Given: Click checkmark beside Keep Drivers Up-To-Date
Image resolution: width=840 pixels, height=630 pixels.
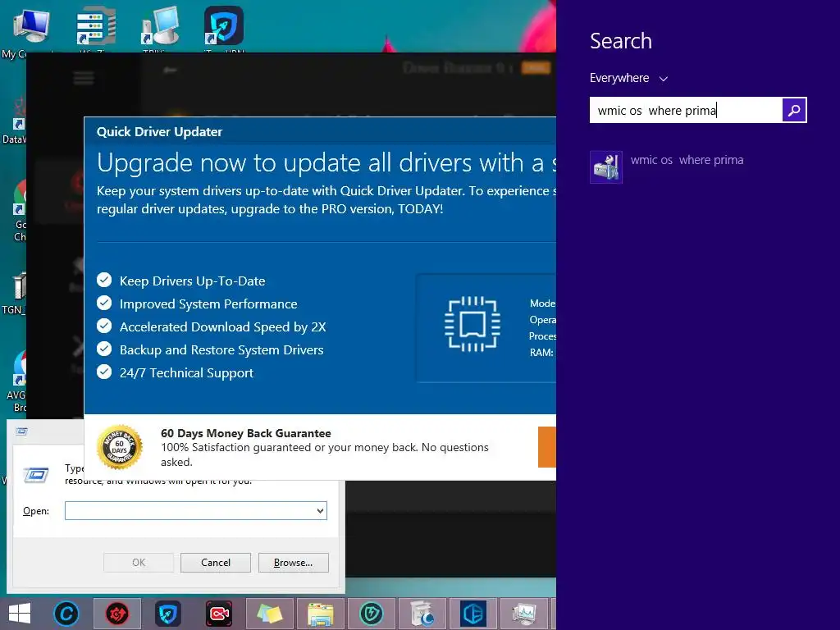Looking at the screenshot, I should click(x=104, y=281).
